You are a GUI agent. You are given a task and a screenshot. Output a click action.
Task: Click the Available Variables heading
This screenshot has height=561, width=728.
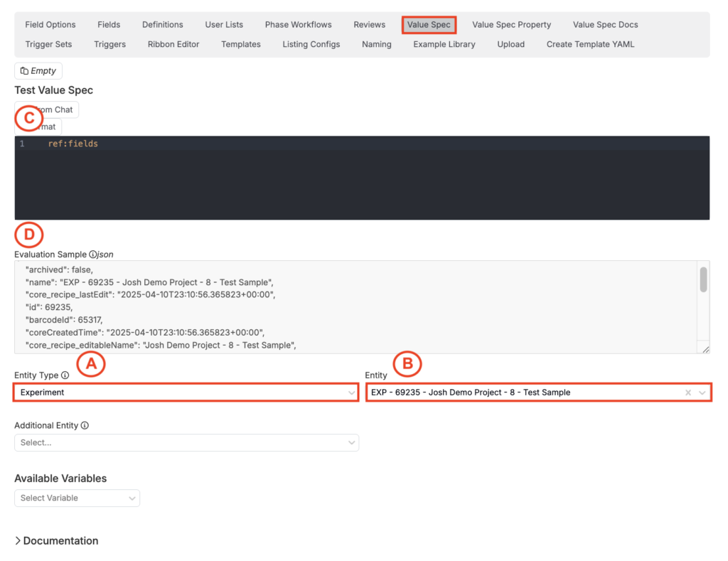(x=60, y=479)
